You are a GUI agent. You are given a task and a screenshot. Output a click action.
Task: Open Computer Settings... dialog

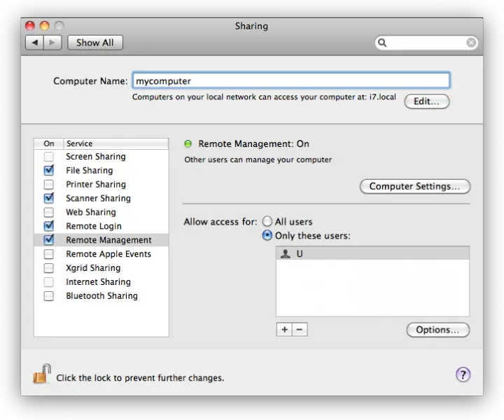[415, 186]
